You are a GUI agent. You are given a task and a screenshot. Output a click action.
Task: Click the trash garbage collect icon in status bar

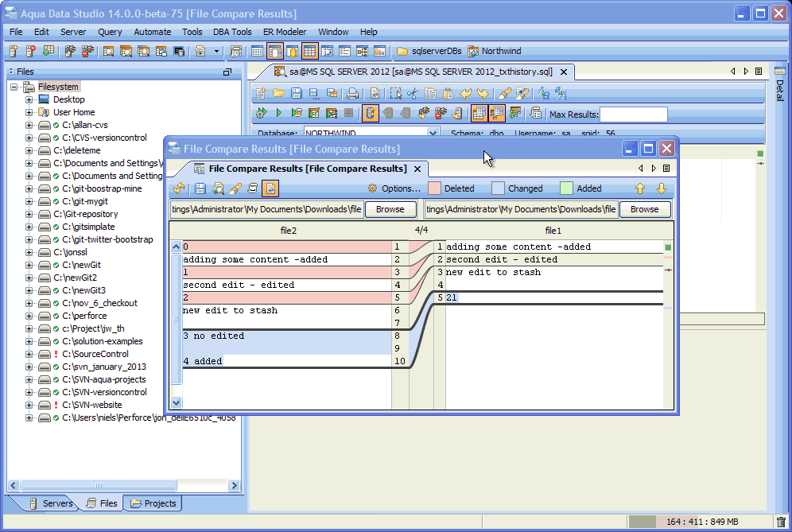click(x=781, y=522)
